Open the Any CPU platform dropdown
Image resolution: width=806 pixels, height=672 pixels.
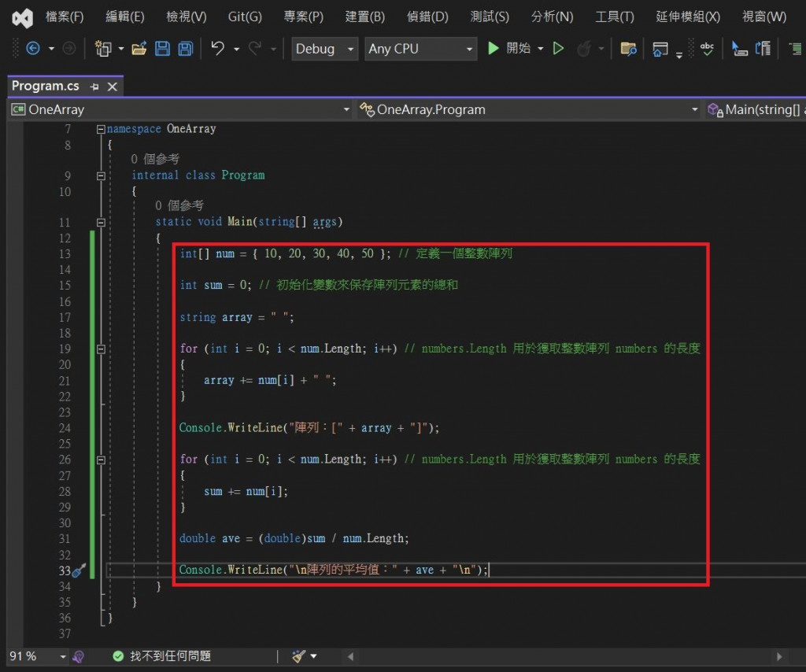tap(420, 49)
